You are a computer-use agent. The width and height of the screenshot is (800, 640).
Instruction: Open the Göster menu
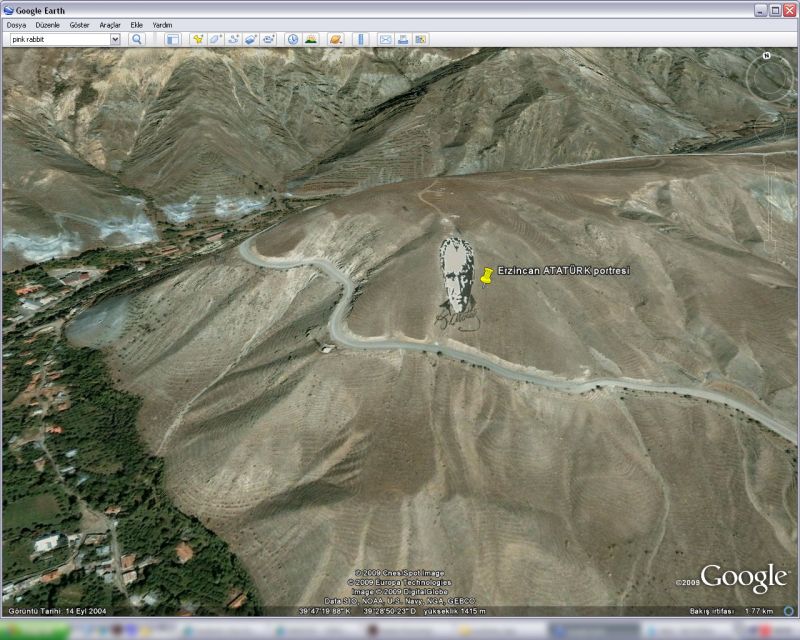click(x=79, y=25)
